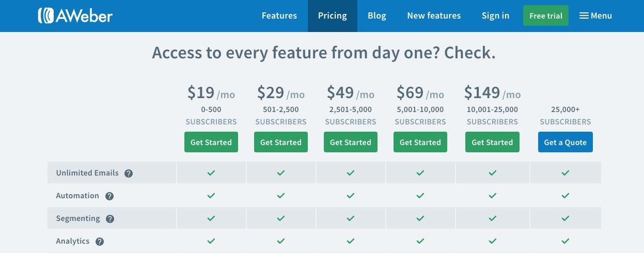Click Unlimited Emails checkmark under $19 plan

[x=211, y=173]
